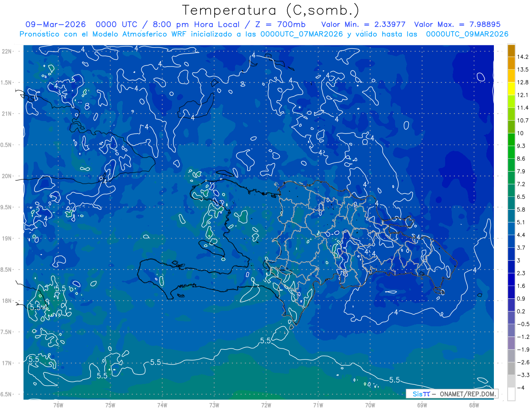Screen dimensions: 532x411
Task: Click the 19N latitude axis label
Action: 7,239
